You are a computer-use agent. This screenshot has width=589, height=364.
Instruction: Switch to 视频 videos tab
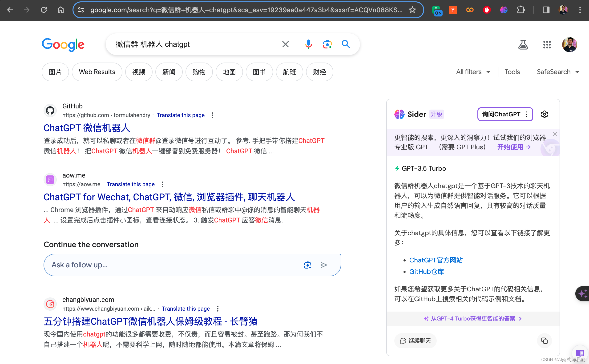[x=139, y=72]
